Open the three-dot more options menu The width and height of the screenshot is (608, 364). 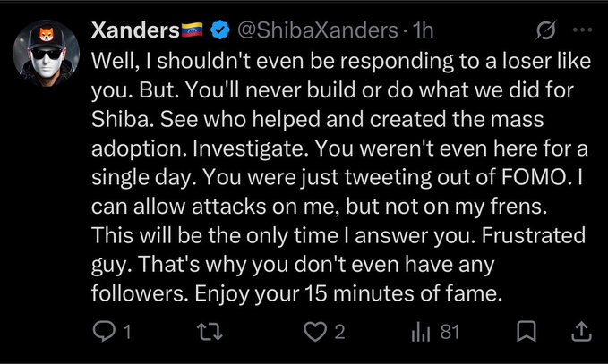(582, 30)
